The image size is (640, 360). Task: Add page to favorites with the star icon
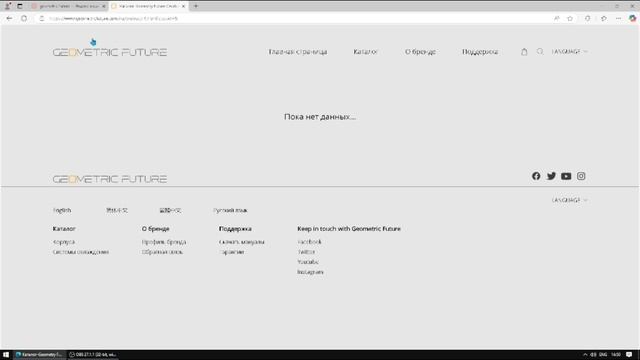coord(570,18)
